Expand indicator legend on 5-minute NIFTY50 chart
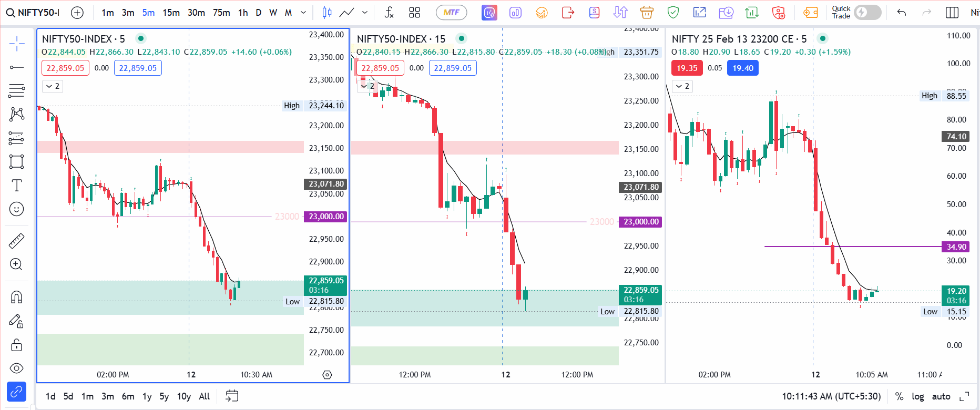Screen dimensions: 980x410 [x=52, y=86]
